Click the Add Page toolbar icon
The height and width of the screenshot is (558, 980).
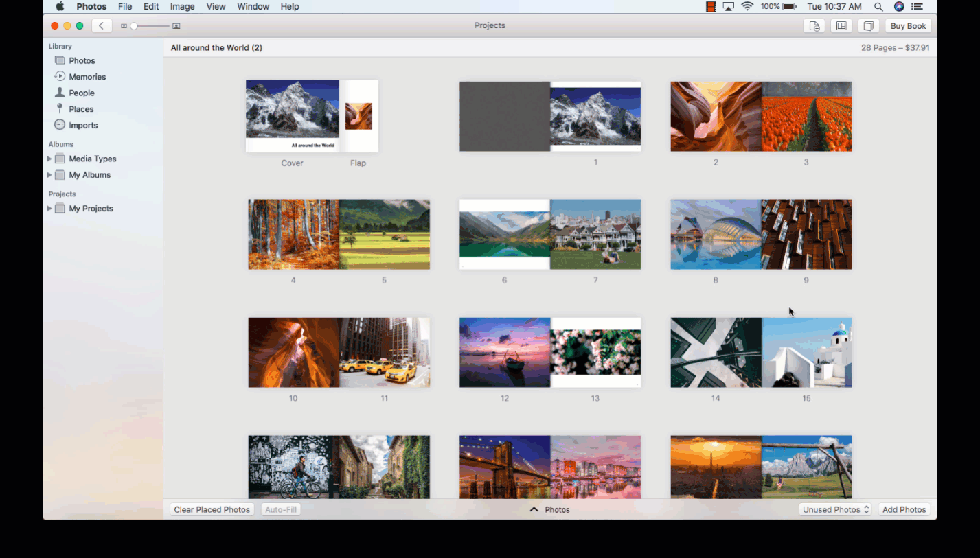click(x=814, y=26)
